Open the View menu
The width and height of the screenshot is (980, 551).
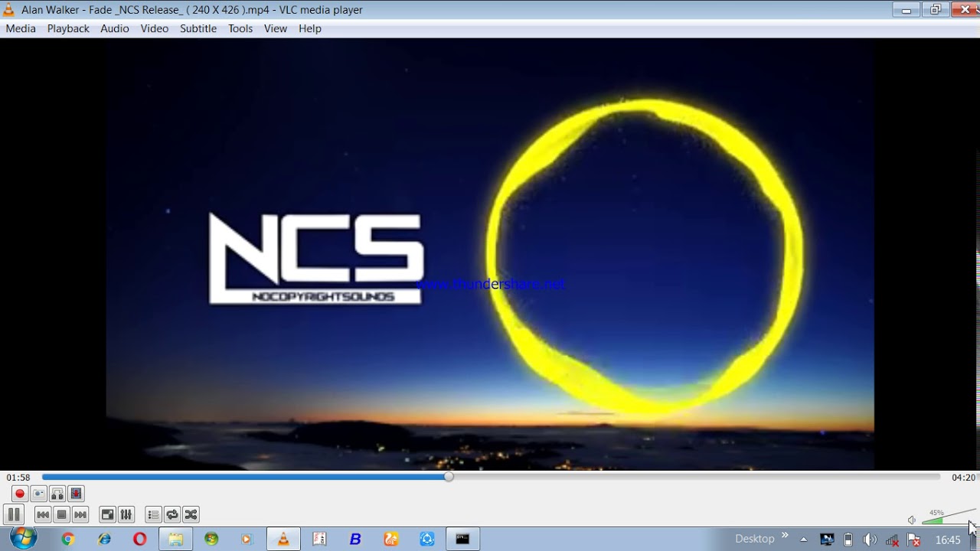click(x=276, y=28)
